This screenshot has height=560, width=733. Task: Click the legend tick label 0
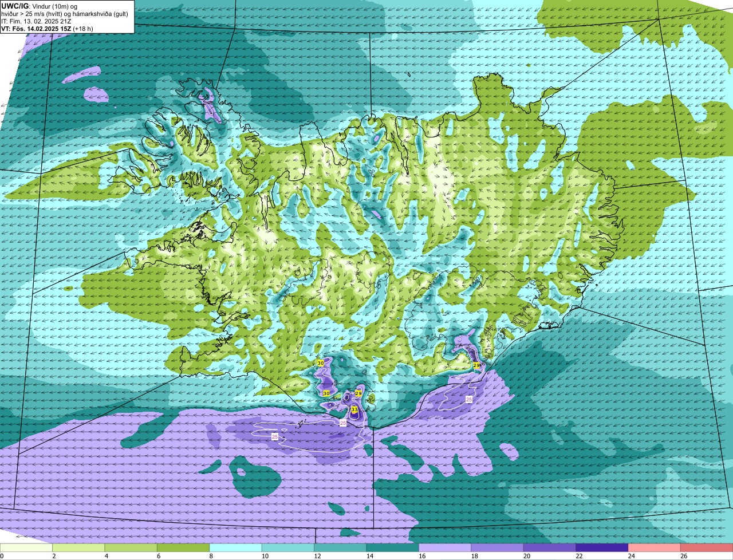coord(2,555)
